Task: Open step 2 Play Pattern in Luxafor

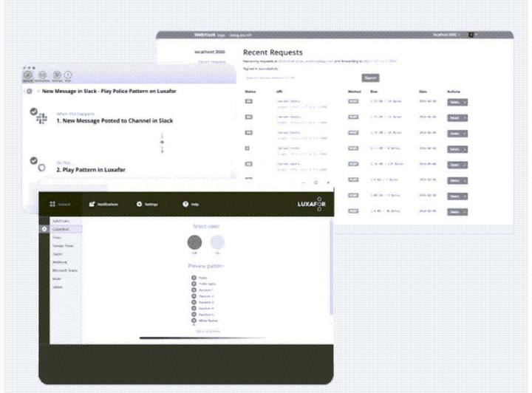Action: [x=91, y=169]
